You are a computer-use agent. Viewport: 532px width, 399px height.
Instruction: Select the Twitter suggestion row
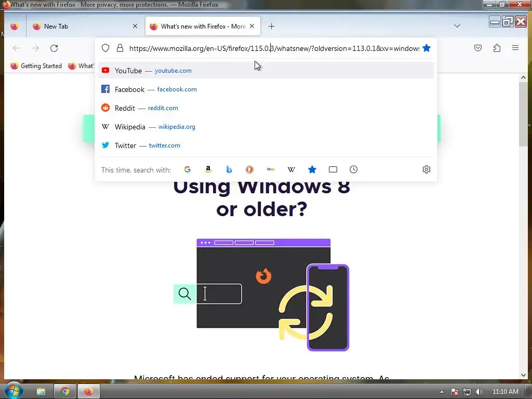(266, 145)
